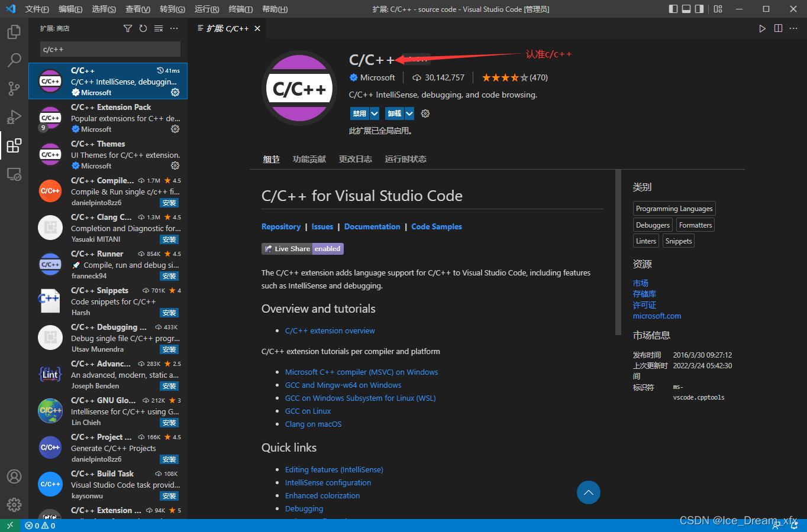Click the 禁用 disable button
The height and width of the screenshot is (532, 807).
[360, 113]
